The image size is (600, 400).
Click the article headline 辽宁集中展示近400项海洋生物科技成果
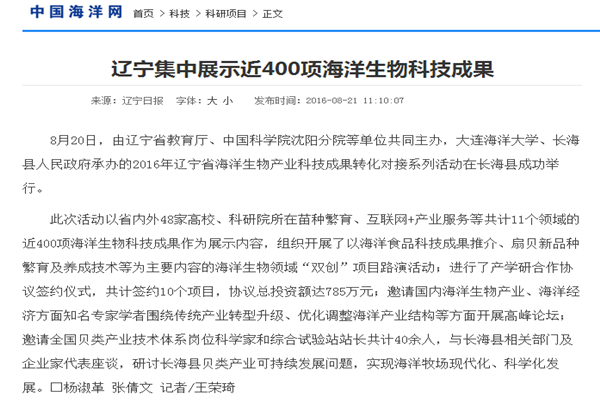pyautogui.click(x=300, y=70)
